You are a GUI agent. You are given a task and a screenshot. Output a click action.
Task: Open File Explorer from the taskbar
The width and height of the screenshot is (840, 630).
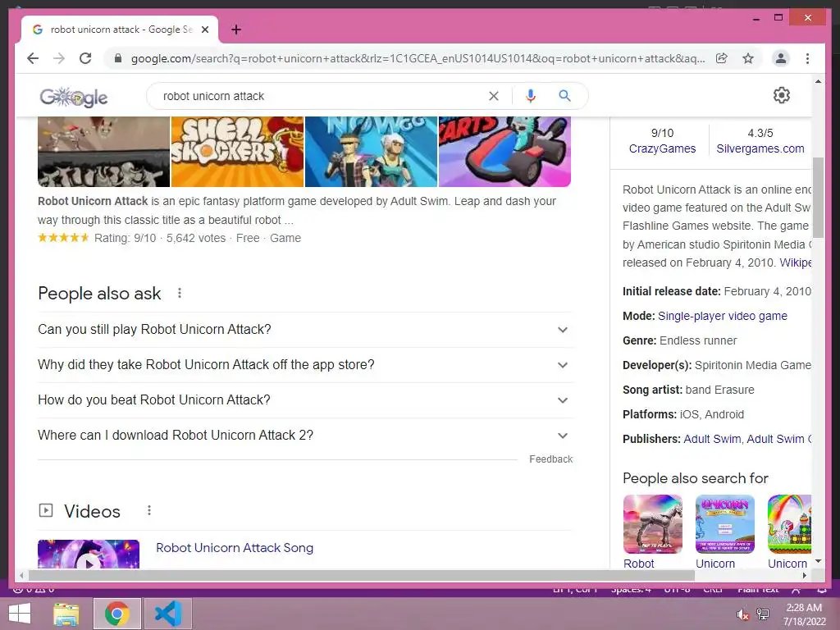(66, 614)
